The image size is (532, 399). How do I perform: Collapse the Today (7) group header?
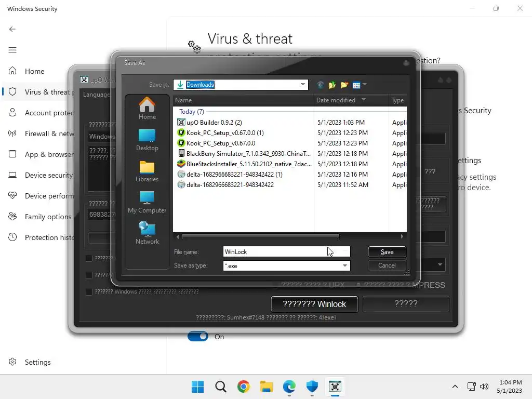pyautogui.click(x=191, y=112)
